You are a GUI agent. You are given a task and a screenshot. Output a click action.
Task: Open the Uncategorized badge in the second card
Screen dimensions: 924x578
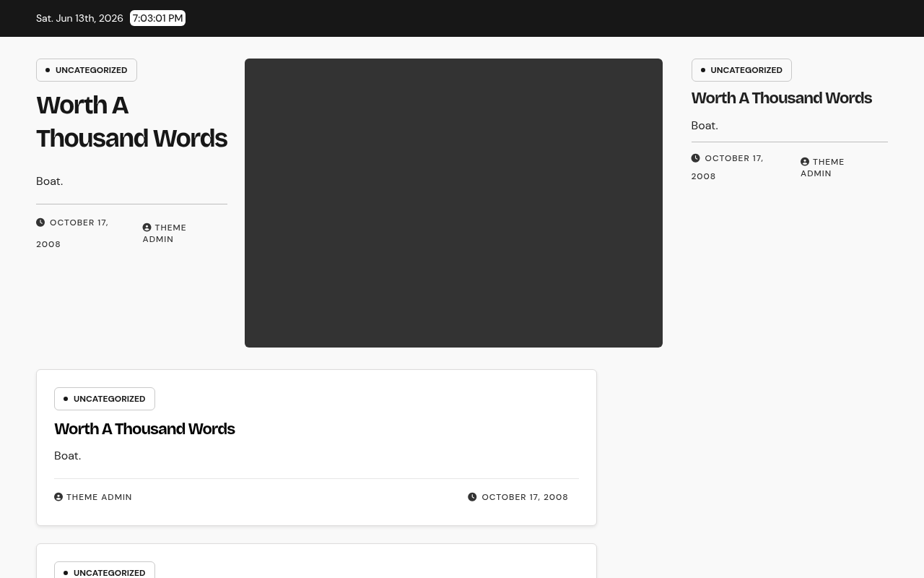[105, 570]
